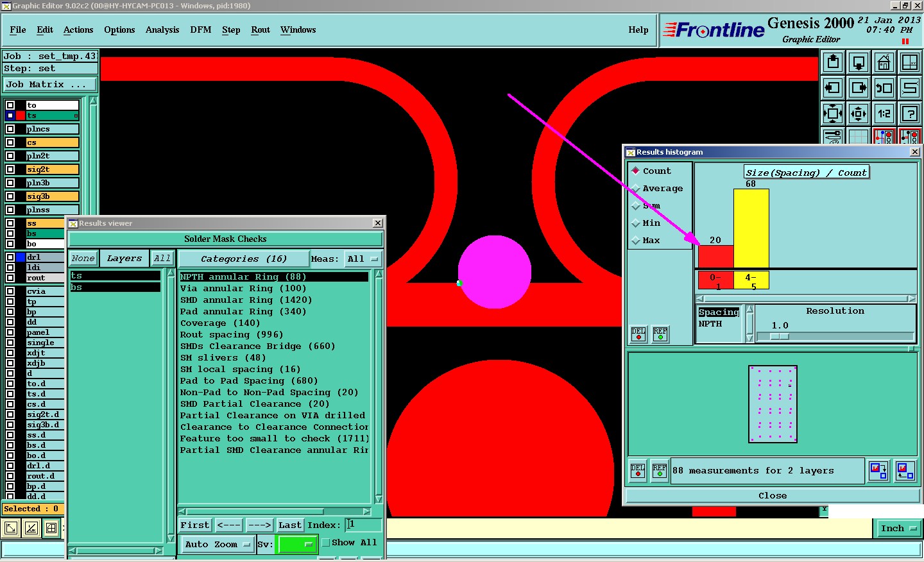Click the diagonal arrow select tool icon
Screen dimensions: 924x562
tap(11, 529)
